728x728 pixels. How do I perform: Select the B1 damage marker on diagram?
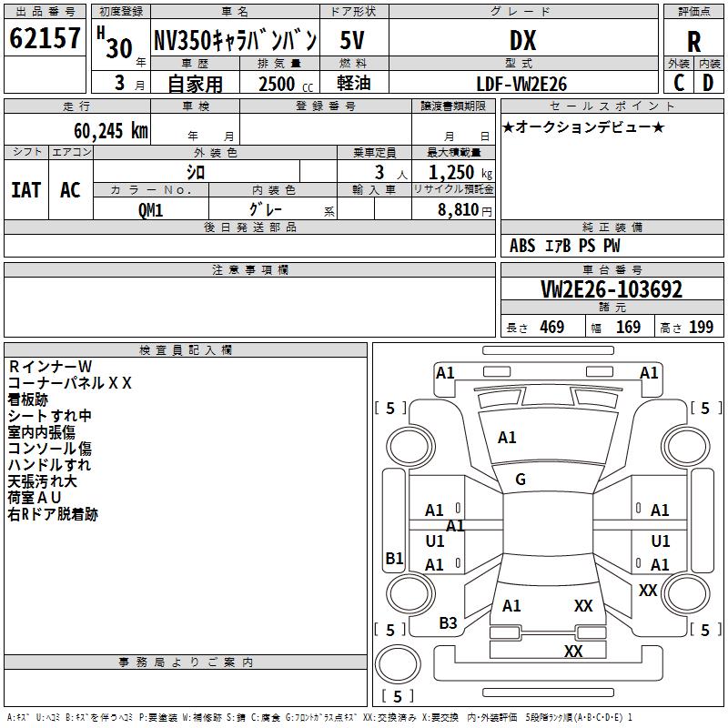(394, 559)
